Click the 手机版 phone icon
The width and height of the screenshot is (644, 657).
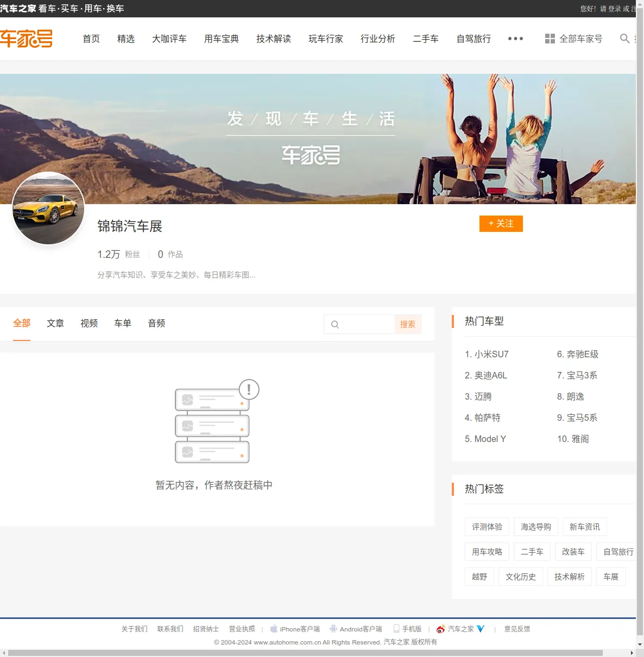click(x=396, y=629)
